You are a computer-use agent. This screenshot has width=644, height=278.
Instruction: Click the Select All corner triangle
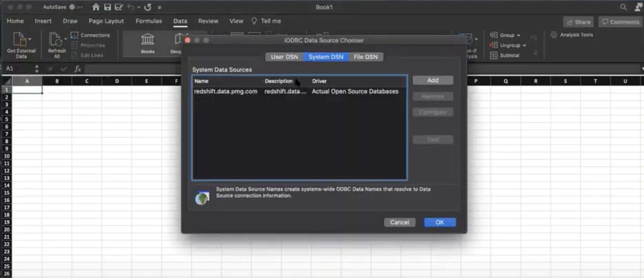point(7,81)
